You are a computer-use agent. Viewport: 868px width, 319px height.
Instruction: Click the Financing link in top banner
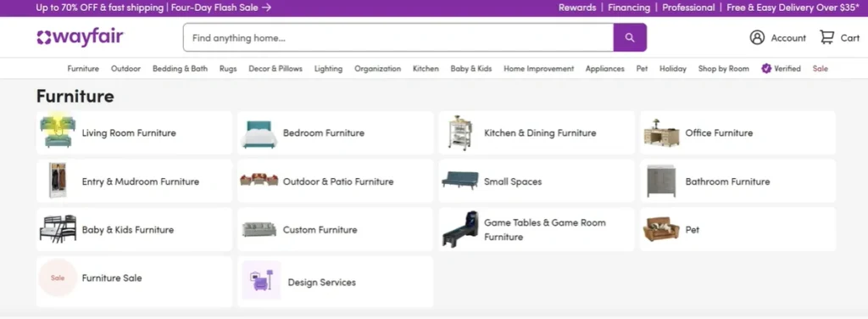pyautogui.click(x=629, y=8)
